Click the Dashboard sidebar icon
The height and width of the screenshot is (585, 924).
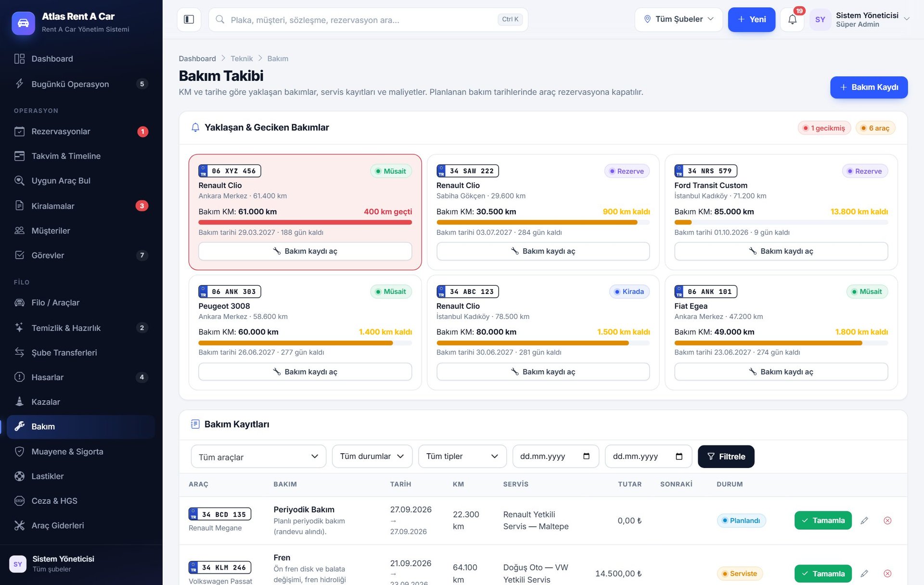(x=19, y=59)
